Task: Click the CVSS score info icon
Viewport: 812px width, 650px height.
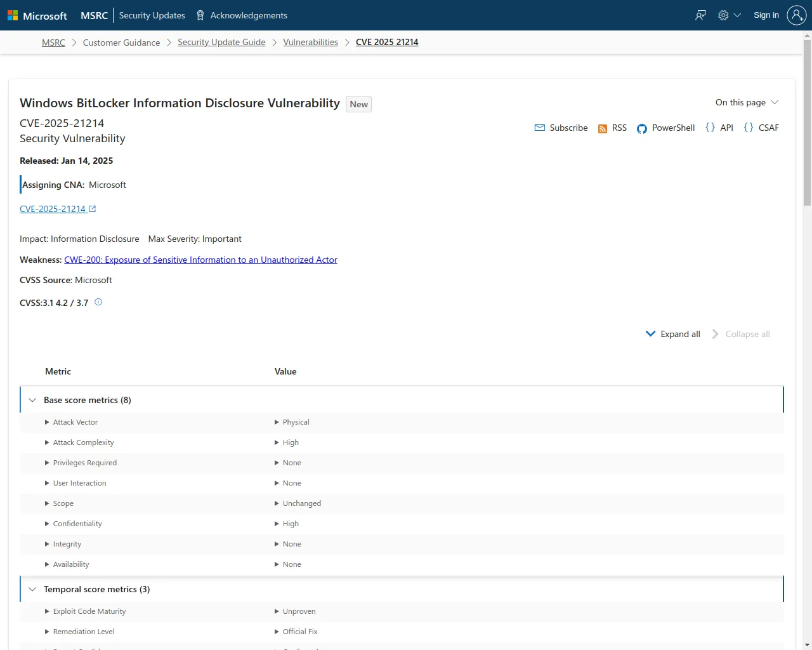Action: point(98,302)
